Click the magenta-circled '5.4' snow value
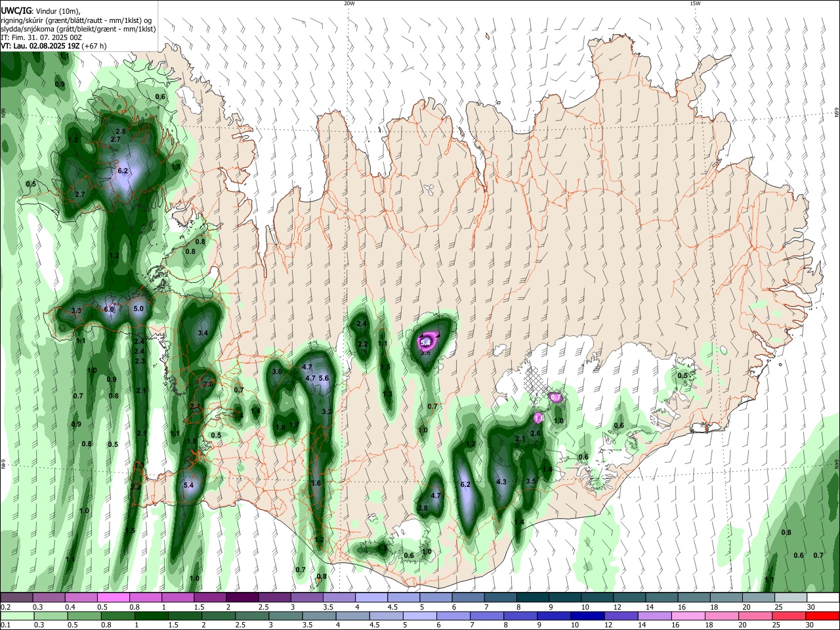Image resolution: width=840 pixels, height=630 pixels. click(x=425, y=342)
